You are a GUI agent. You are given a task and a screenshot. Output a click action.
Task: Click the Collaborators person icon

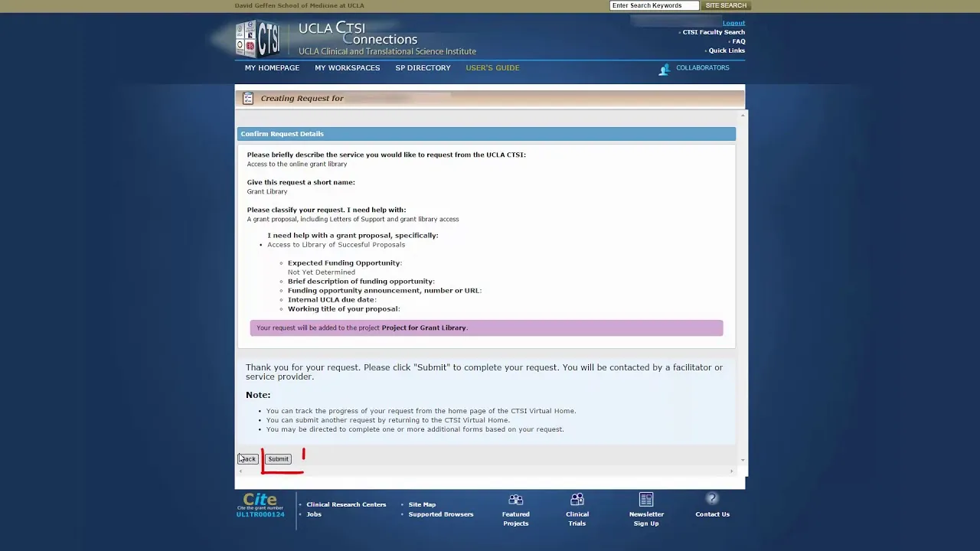point(664,70)
